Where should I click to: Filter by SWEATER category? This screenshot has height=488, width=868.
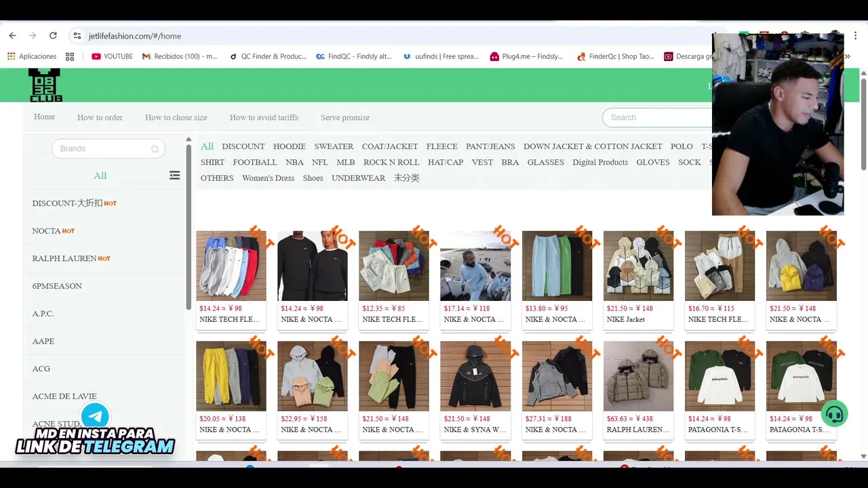pos(334,146)
